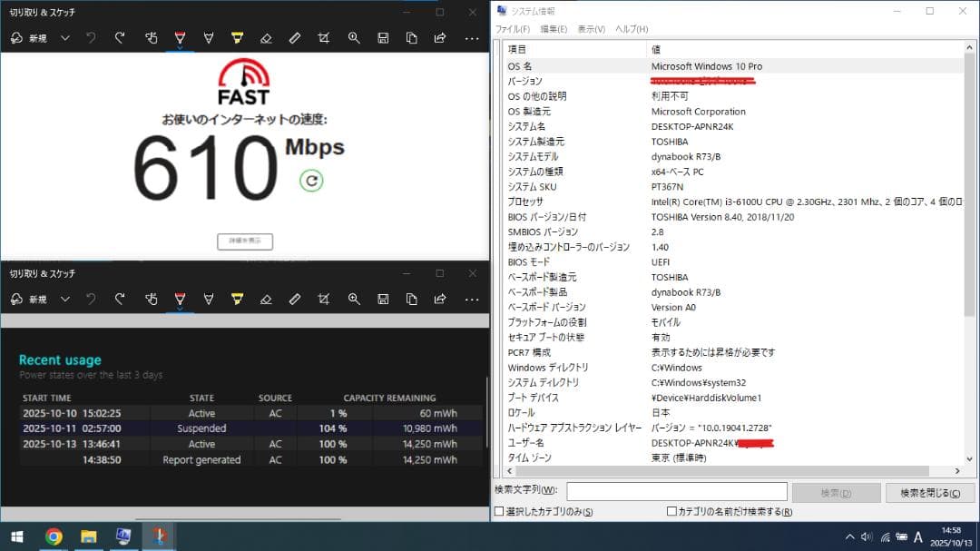Select Crop tool in lower Snip & Sketch toolbar
The width and height of the screenshot is (980, 551).
point(324,300)
